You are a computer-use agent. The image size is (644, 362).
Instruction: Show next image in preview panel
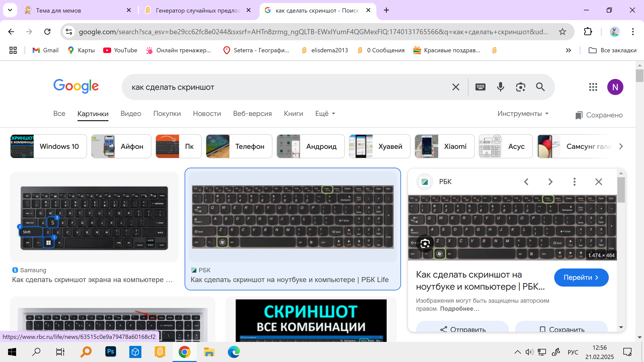click(x=550, y=182)
